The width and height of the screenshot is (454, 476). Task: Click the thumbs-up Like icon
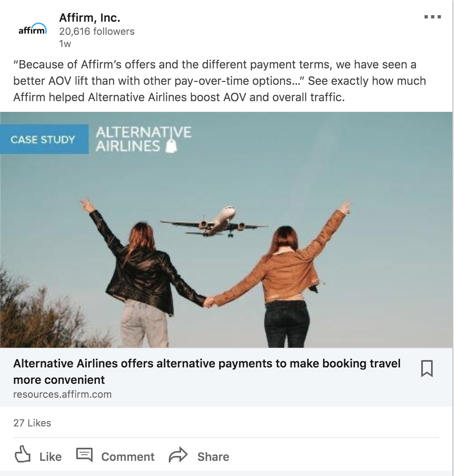click(23, 454)
